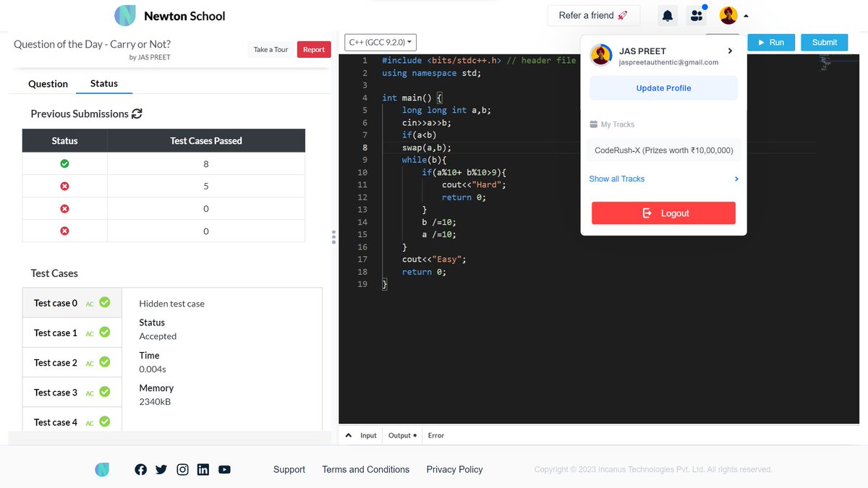Switch to the Question tab
The image size is (868, 488).
coord(48,84)
